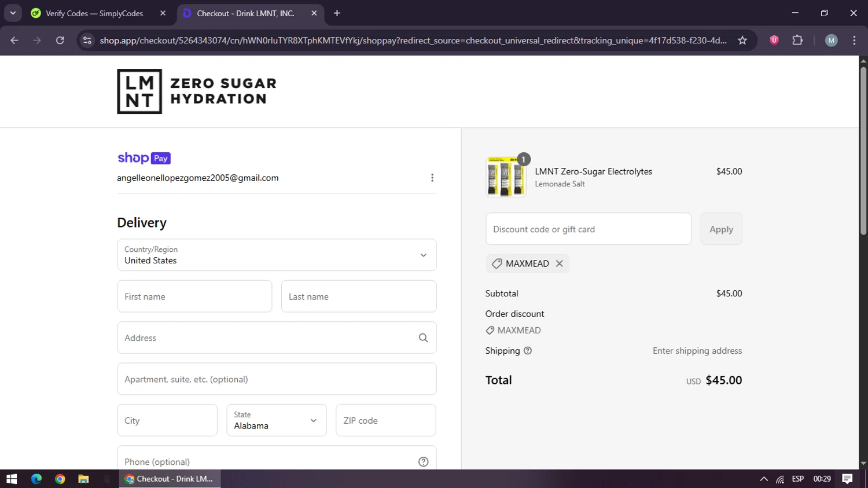Click the Phone (optional) field
This screenshot has height=488, width=868.
(x=277, y=461)
